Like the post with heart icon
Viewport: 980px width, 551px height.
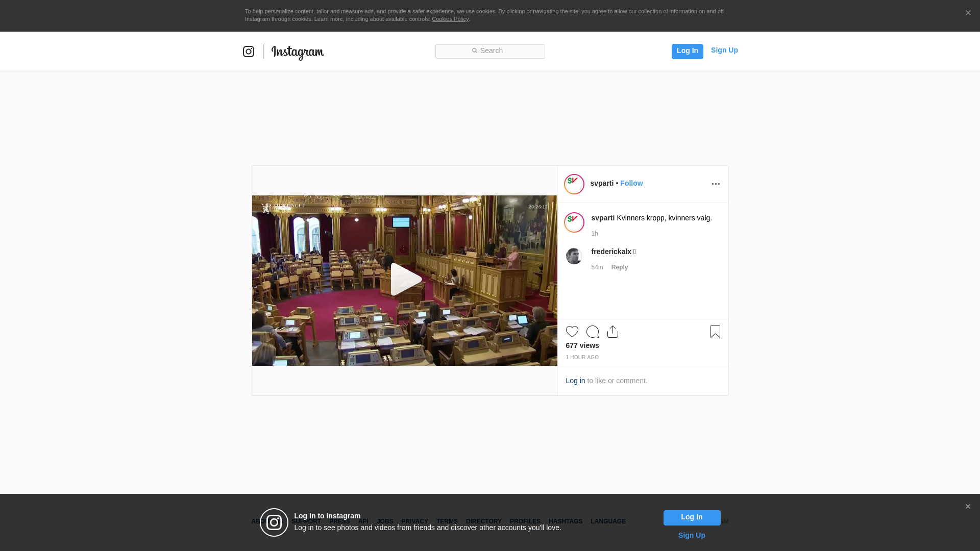coord(572,332)
